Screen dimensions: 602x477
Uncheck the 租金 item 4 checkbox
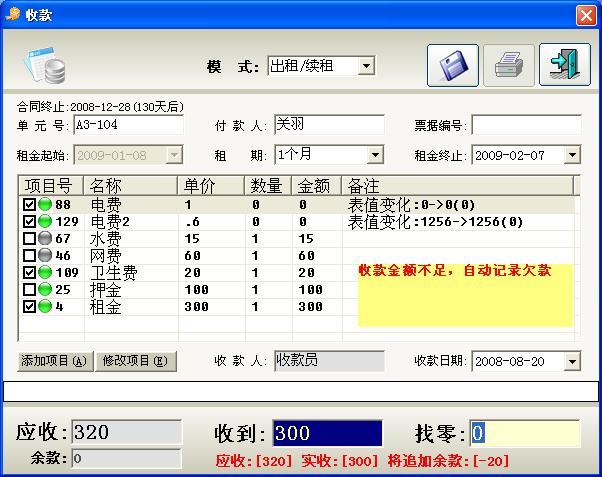29,306
